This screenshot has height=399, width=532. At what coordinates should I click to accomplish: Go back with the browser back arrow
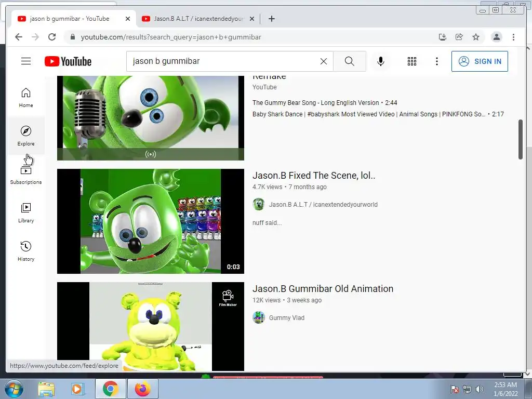click(19, 37)
